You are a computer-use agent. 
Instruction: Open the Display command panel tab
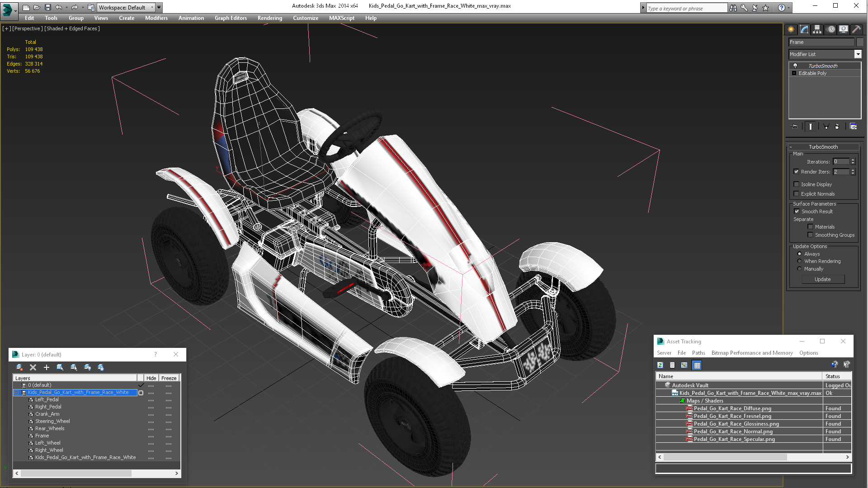(844, 29)
